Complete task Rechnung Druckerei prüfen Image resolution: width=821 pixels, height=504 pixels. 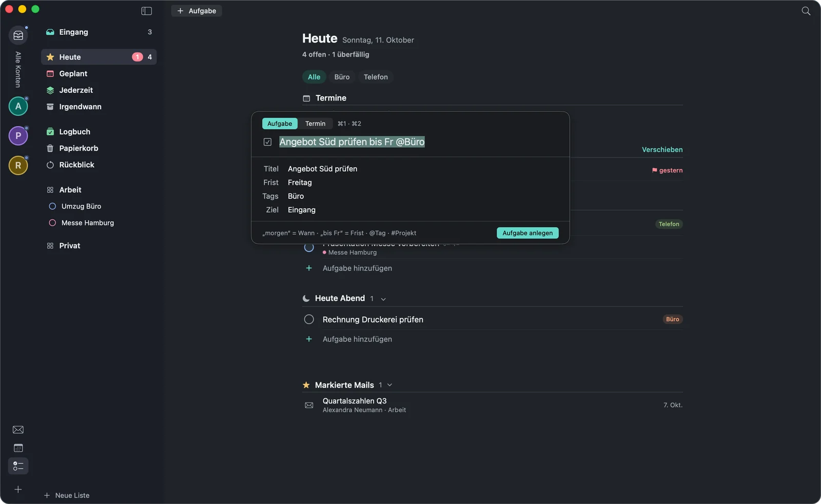(309, 319)
